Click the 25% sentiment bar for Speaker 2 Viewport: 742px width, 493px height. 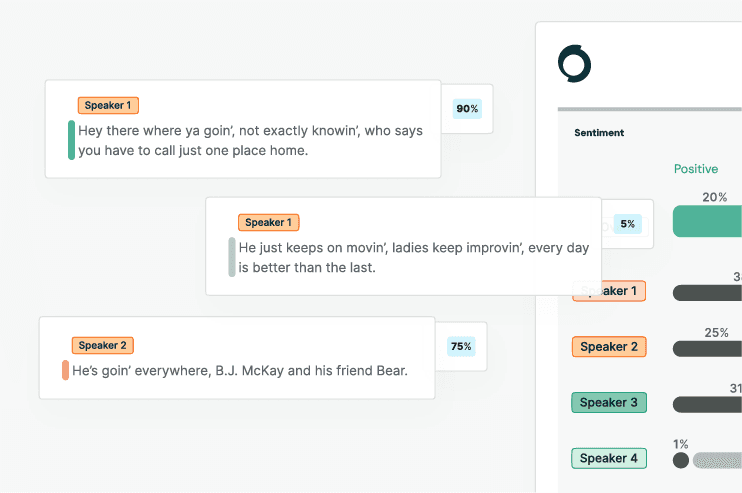(707, 349)
